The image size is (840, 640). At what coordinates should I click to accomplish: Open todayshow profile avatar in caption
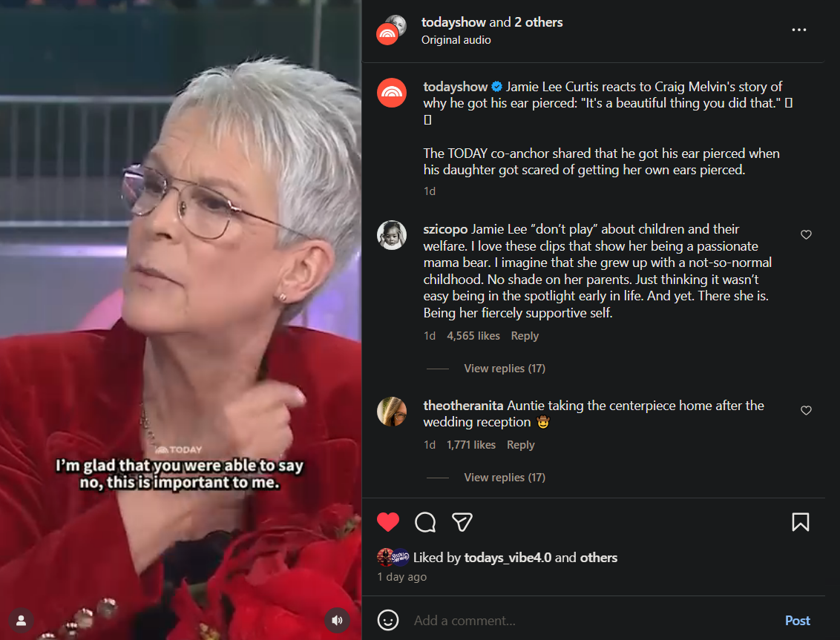click(x=392, y=93)
